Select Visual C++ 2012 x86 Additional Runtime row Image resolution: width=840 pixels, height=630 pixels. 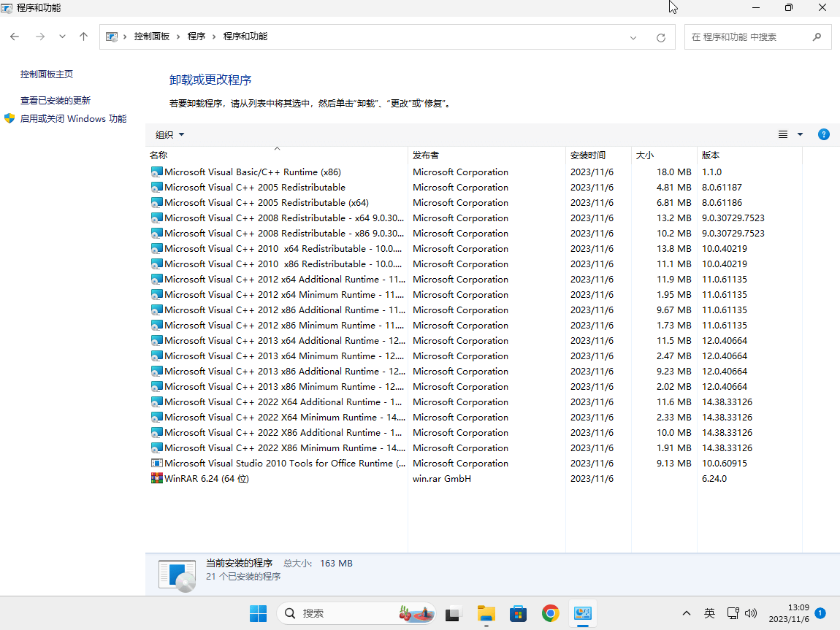click(x=474, y=310)
